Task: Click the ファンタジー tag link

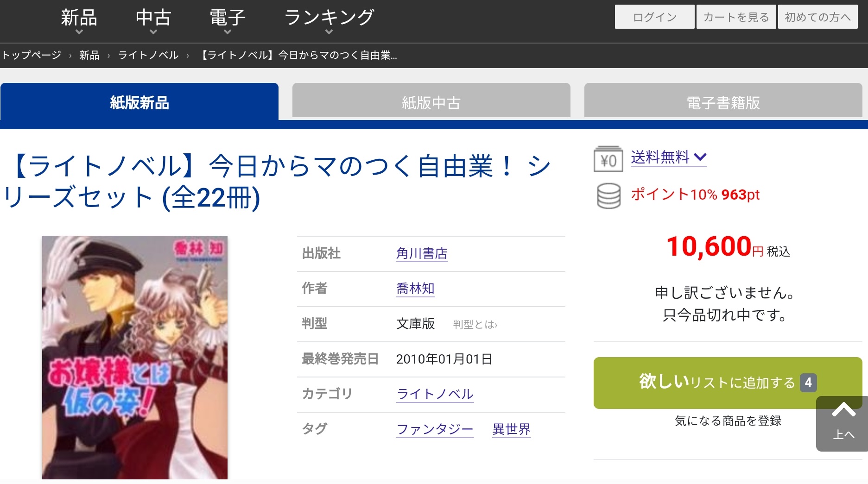Action: point(435,429)
